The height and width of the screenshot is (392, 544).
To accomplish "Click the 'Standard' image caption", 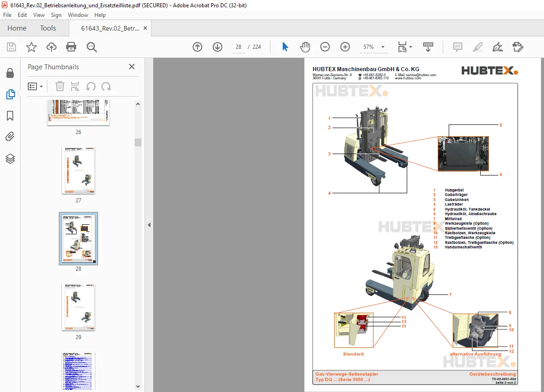I will tap(353, 354).
